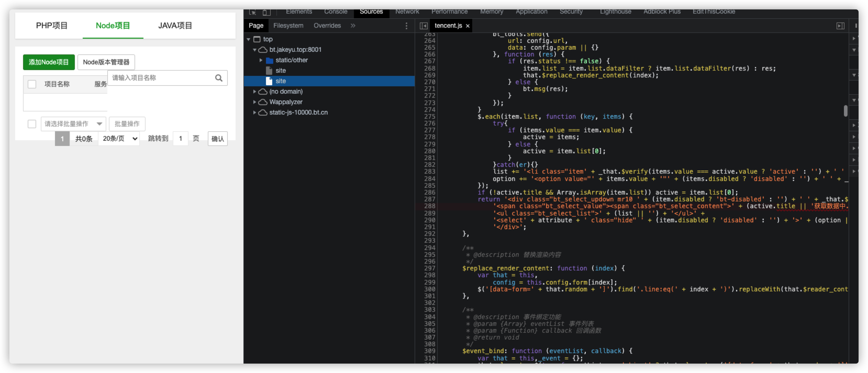
Task: Select the Page navigator tab
Action: click(256, 26)
